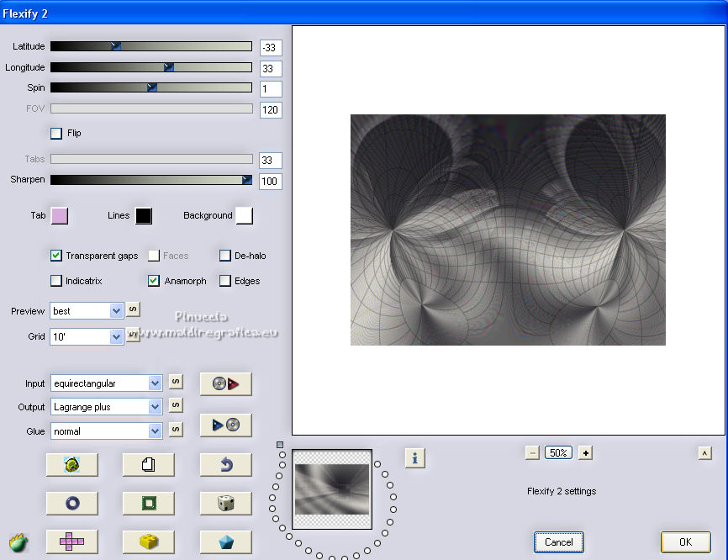This screenshot has width=728, height=560.
Task: Click the undo arrow button
Action: tap(225, 464)
